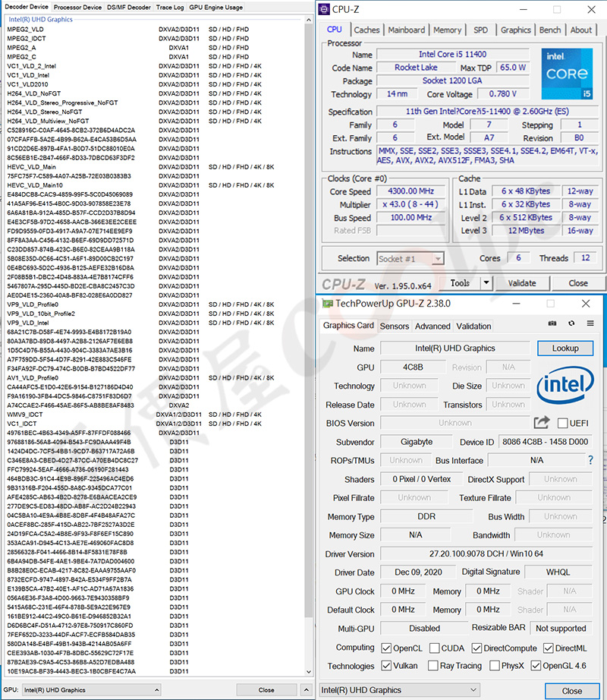Click the Close button in GPU-Z
Image resolution: width=607 pixels, height=700 pixels.
coord(572,691)
